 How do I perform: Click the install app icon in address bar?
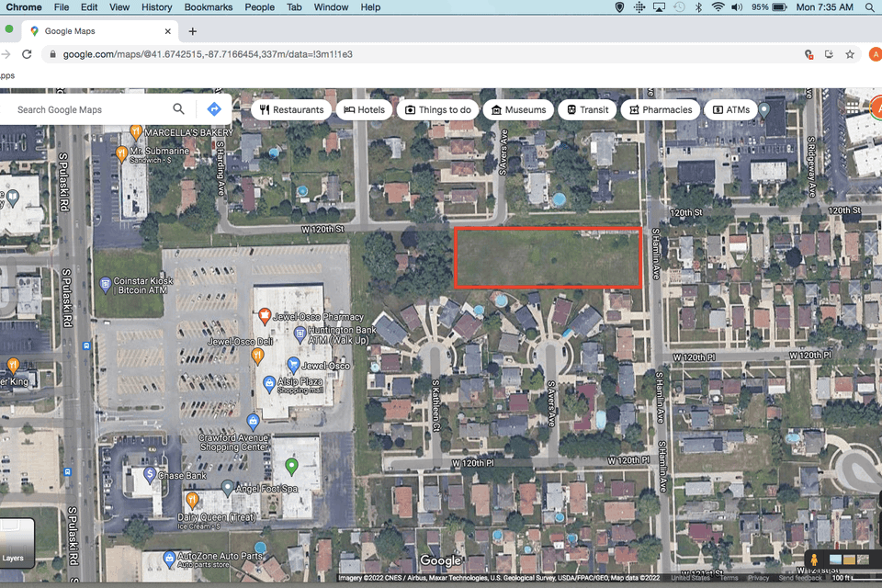click(x=829, y=54)
